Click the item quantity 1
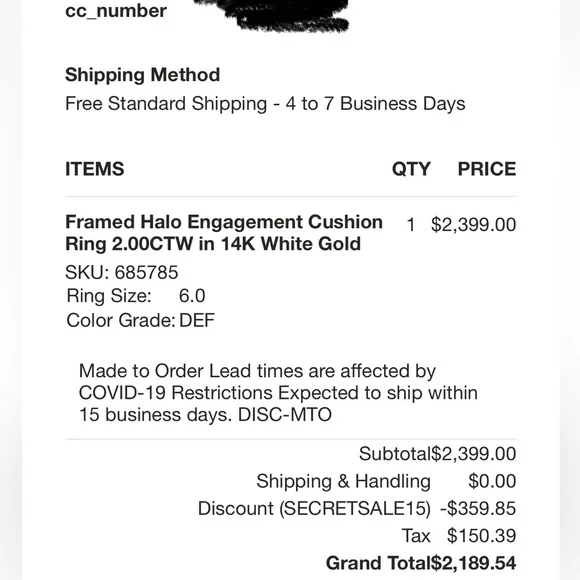 pos(411,225)
